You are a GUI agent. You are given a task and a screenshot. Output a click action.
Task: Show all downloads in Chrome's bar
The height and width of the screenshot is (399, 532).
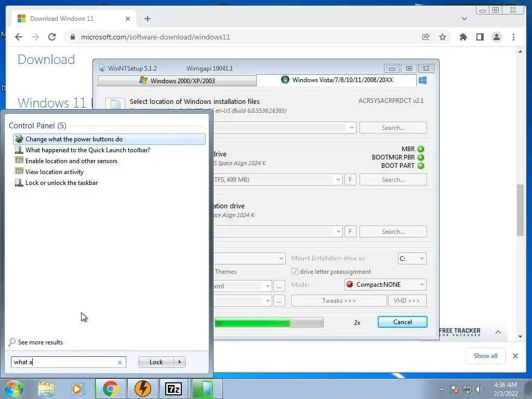[486, 355]
